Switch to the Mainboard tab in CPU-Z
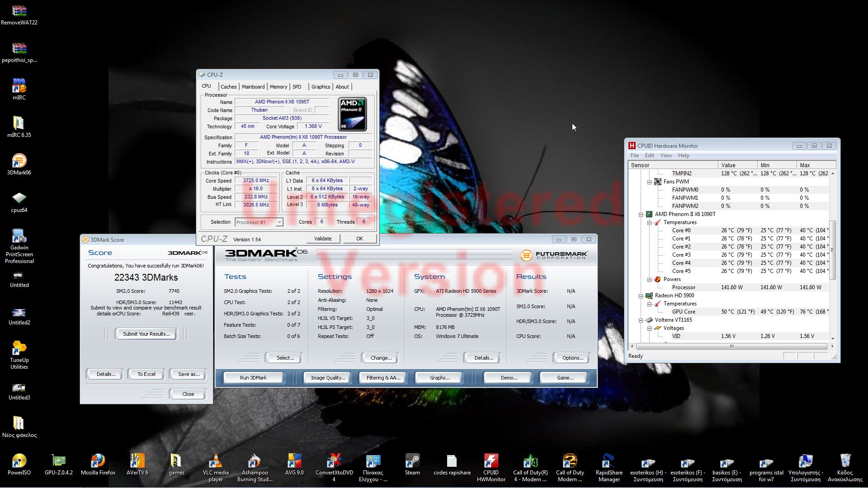 point(253,87)
